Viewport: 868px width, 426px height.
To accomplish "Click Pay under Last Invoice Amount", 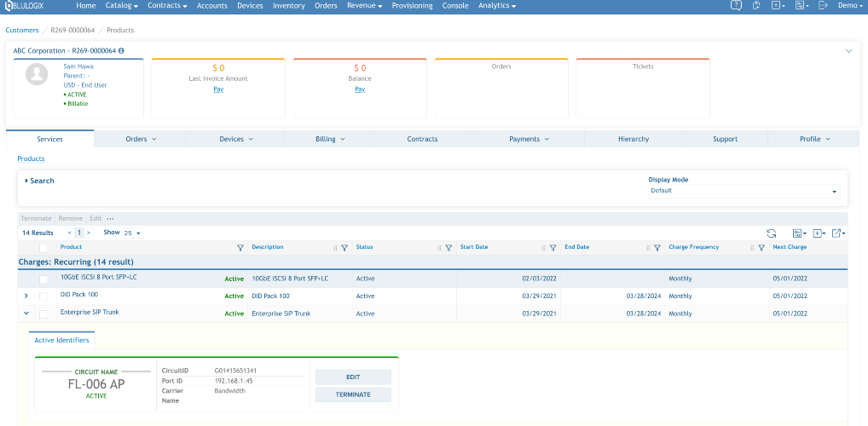I will pyautogui.click(x=218, y=89).
